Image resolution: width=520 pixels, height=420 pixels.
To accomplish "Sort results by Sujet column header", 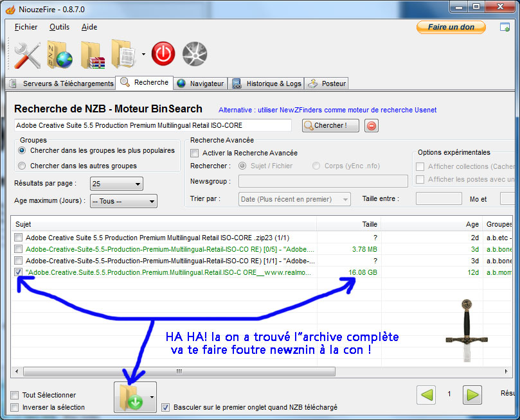I will click(x=164, y=224).
